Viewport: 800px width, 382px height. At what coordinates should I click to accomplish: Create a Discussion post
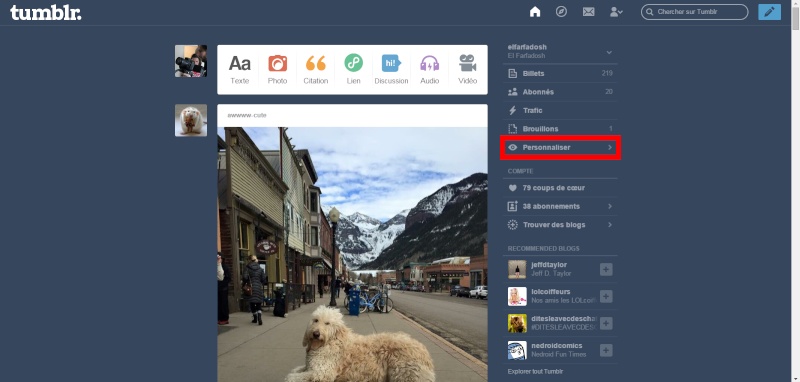[x=391, y=69]
